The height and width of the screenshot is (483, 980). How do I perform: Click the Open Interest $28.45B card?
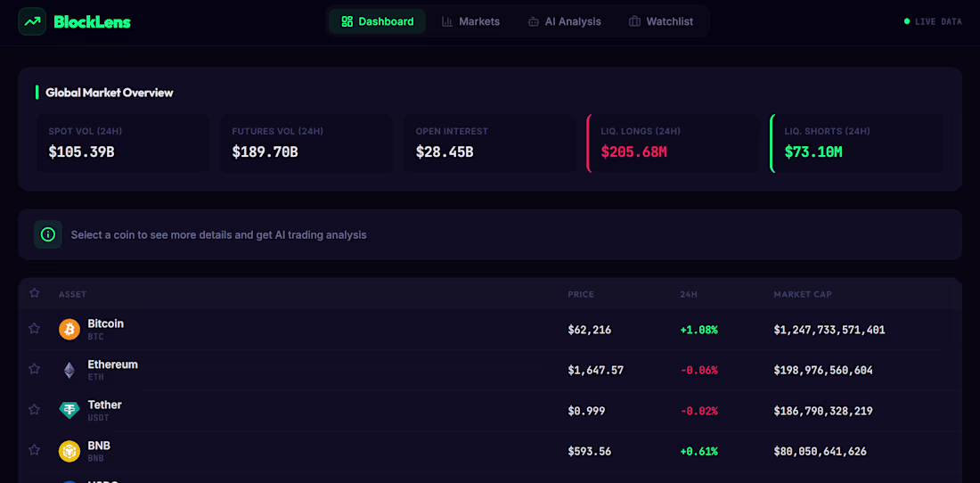(x=490, y=143)
